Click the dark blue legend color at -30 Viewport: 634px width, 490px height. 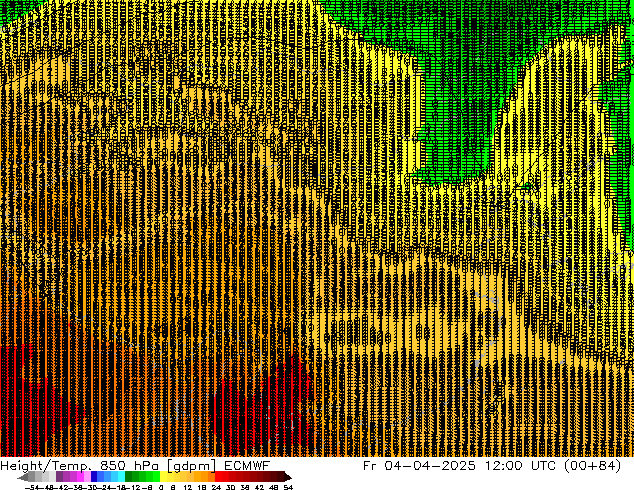tap(94, 476)
